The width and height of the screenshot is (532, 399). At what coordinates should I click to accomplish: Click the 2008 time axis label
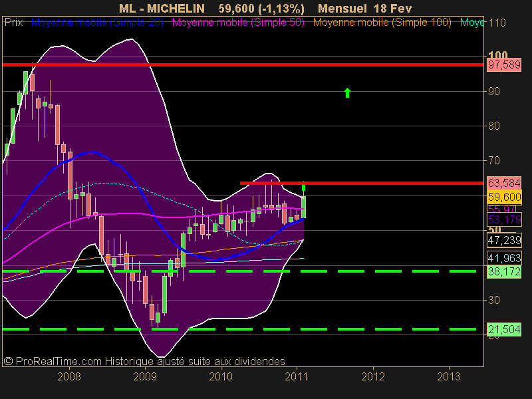tap(69, 376)
